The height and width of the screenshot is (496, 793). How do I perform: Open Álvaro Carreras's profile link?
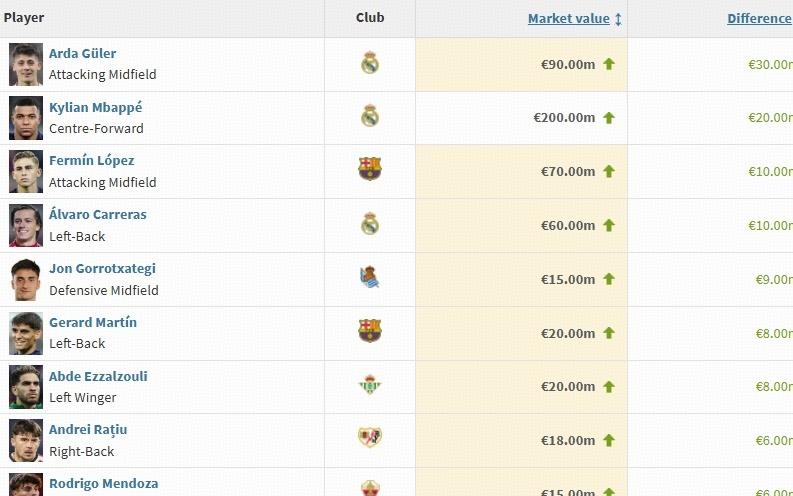[x=97, y=215]
